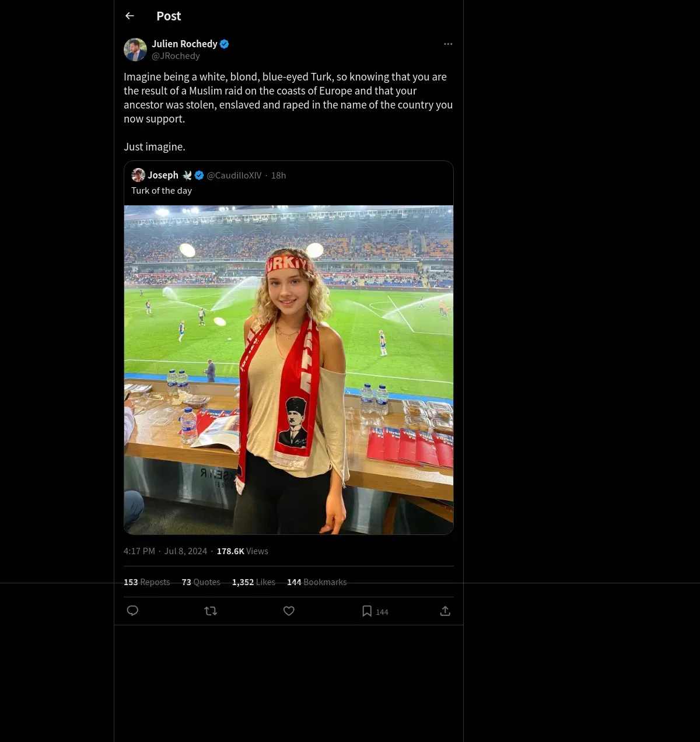This screenshot has height=742, width=700.
Task: Click the 4:17 PM Jul 8, 2024 timestamp
Action: tap(166, 551)
